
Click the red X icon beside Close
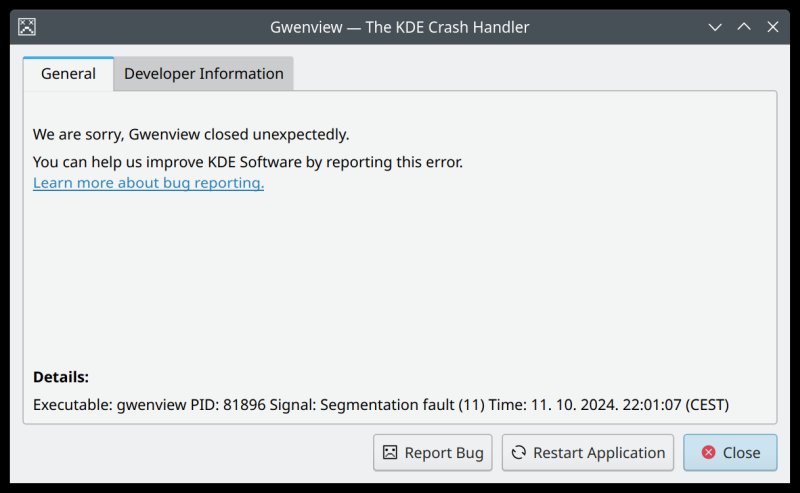pos(708,453)
